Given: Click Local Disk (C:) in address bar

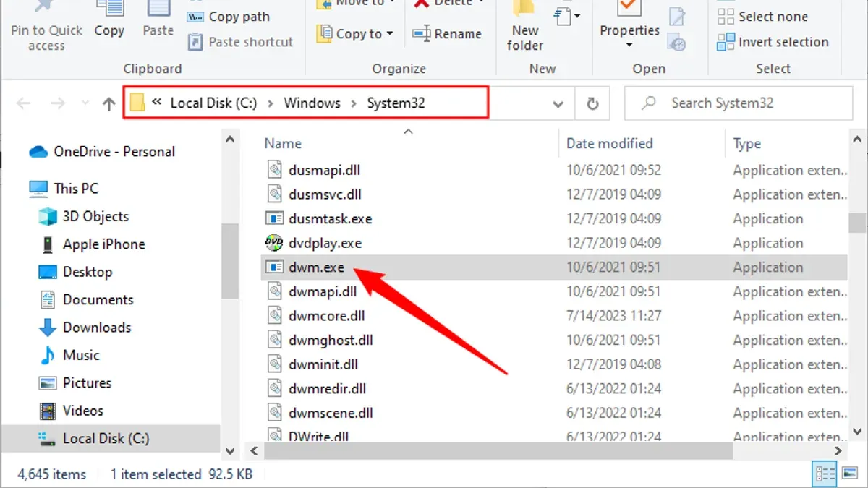Looking at the screenshot, I should click(213, 103).
